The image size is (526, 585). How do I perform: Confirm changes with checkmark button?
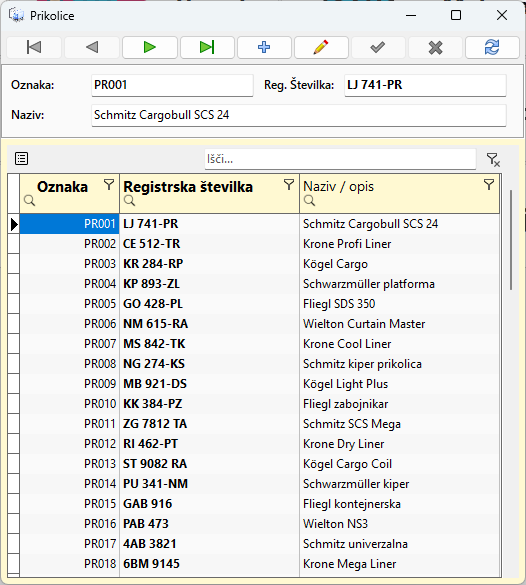point(378,47)
